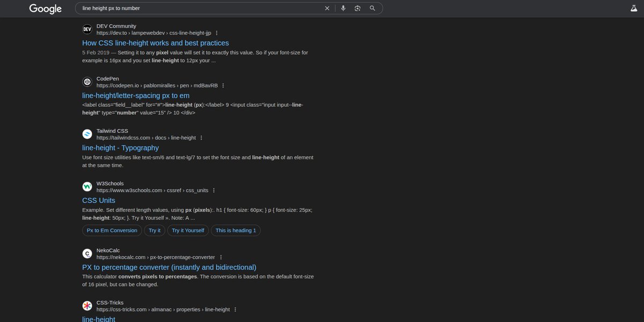Click the 'W3Schools' site name
Viewport: 644px width, 322px height.
pyautogui.click(x=110, y=184)
